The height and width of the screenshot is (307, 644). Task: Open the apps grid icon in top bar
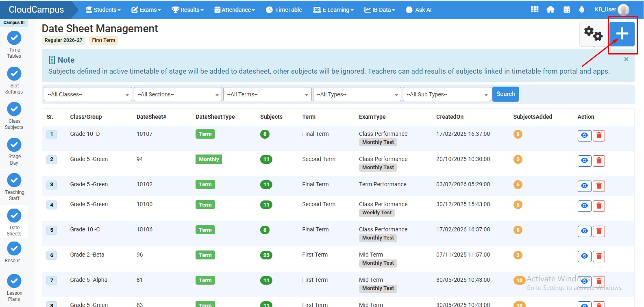535,9
